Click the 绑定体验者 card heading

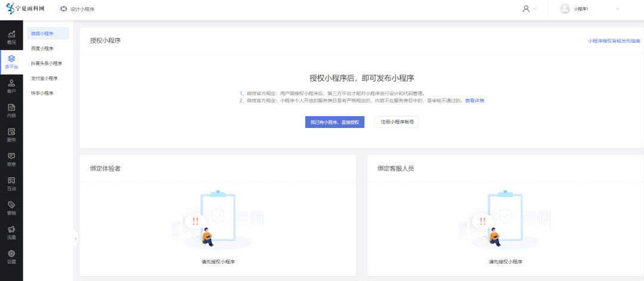coord(106,168)
